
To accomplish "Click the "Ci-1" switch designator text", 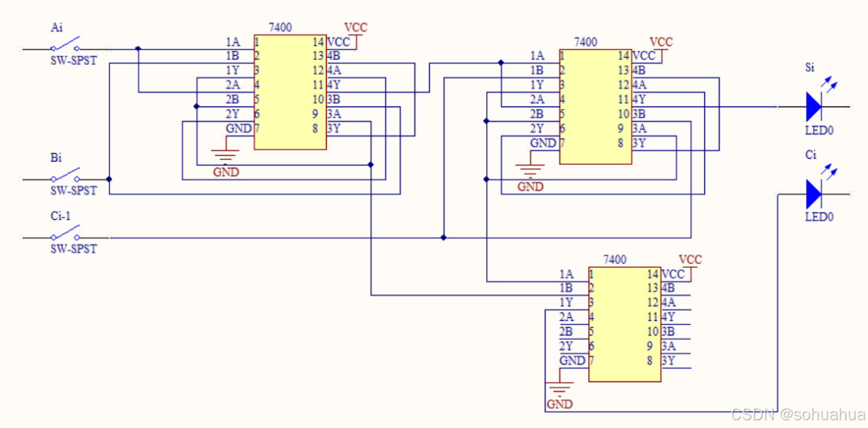I will pos(61,216).
